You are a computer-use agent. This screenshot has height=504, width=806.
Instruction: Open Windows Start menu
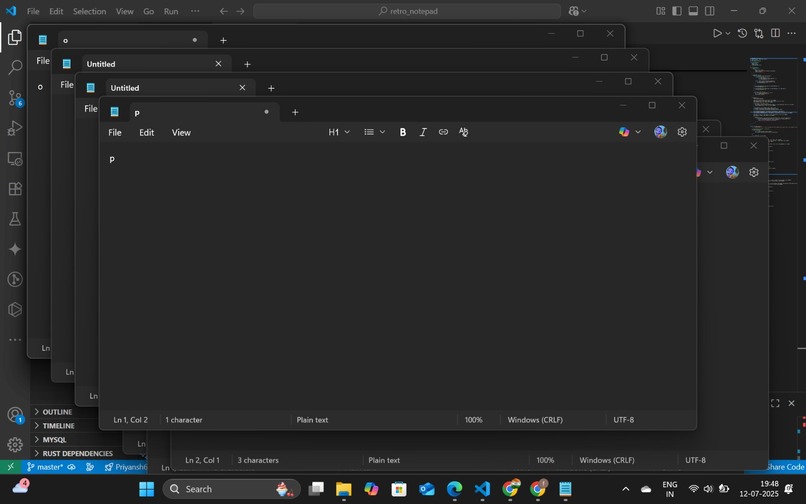(146, 489)
